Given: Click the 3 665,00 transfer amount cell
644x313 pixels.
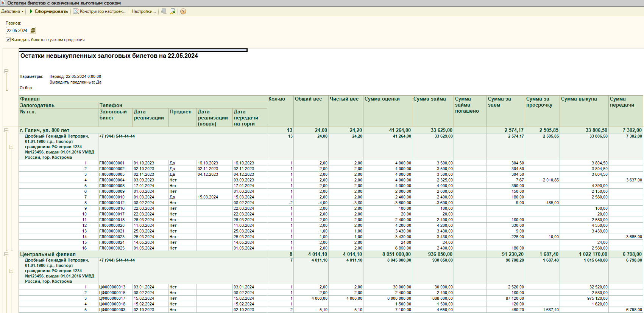Looking at the screenshot, I should click(x=626, y=237).
